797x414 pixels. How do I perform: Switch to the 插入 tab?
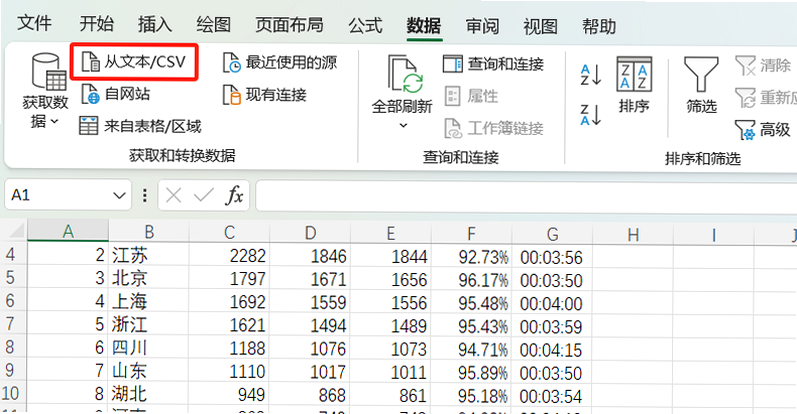[x=155, y=24]
